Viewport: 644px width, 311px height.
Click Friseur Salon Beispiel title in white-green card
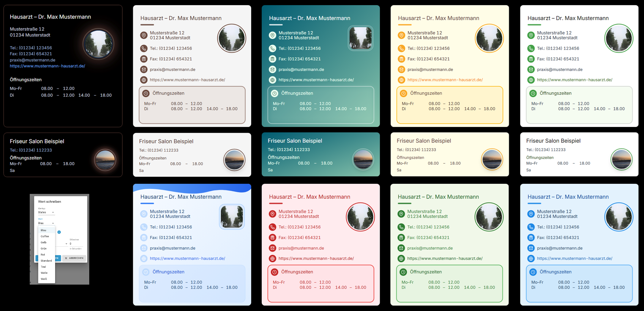(553, 141)
